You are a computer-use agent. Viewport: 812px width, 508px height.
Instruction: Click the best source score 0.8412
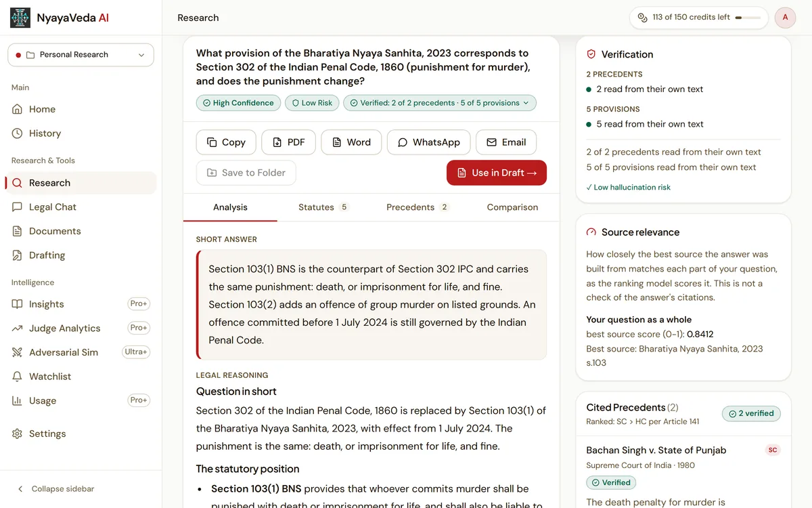coord(700,335)
